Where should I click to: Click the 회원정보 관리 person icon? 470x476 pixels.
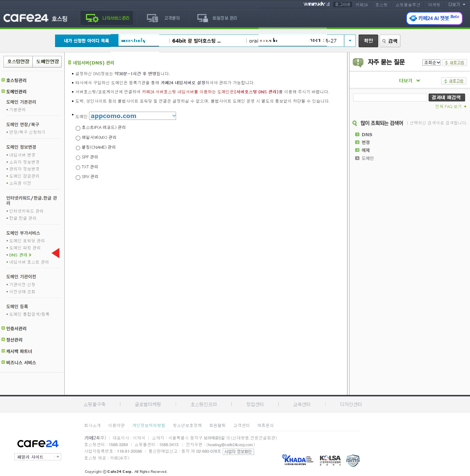click(203, 18)
